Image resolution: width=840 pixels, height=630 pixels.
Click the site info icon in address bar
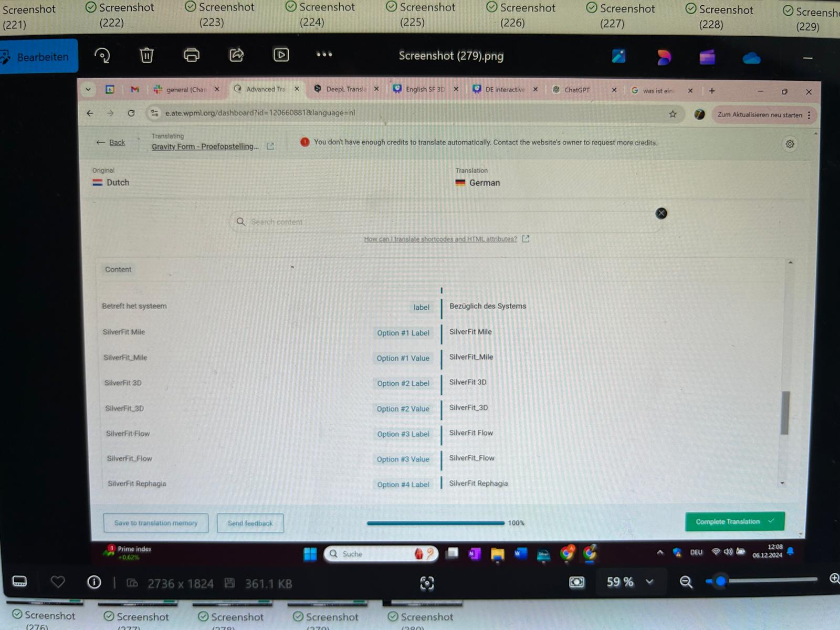[x=154, y=113]
